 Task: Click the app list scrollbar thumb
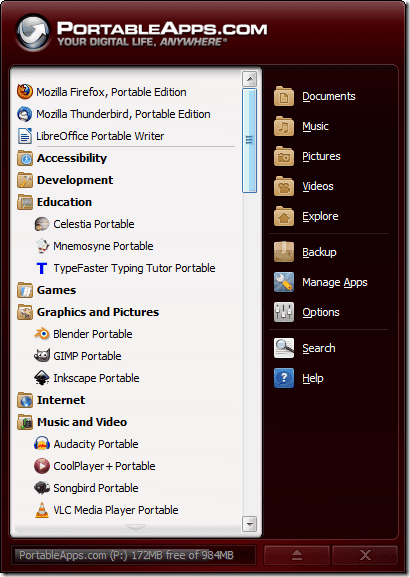250,140
